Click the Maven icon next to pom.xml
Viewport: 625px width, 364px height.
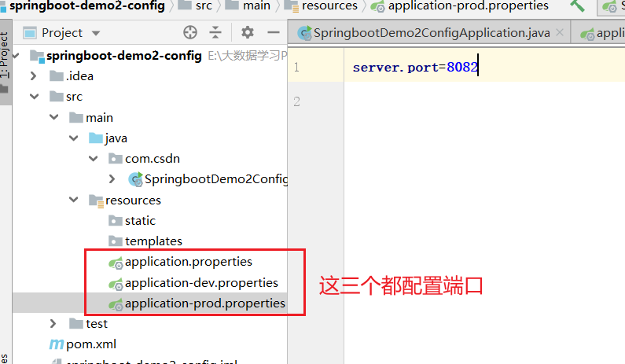tap(56, 344)
